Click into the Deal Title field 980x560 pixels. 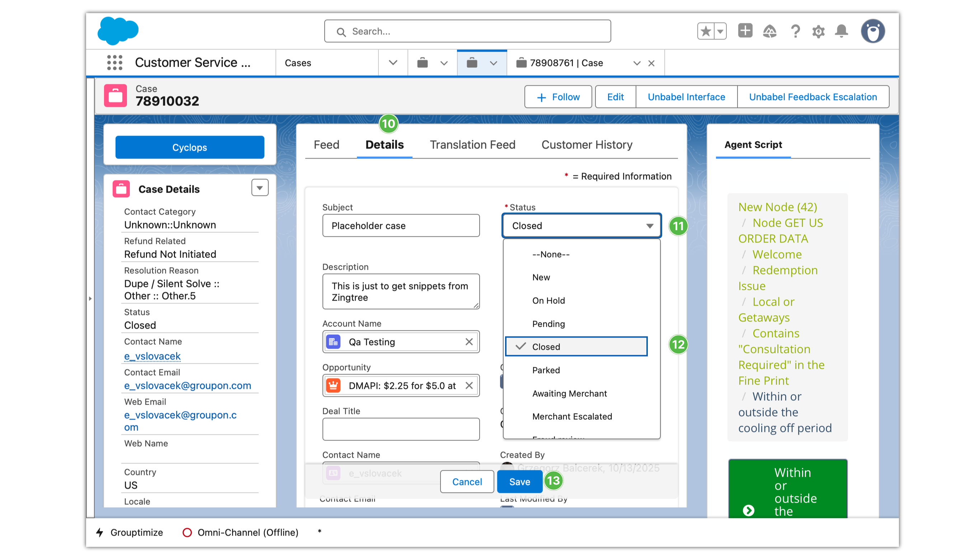coord(401,429)
